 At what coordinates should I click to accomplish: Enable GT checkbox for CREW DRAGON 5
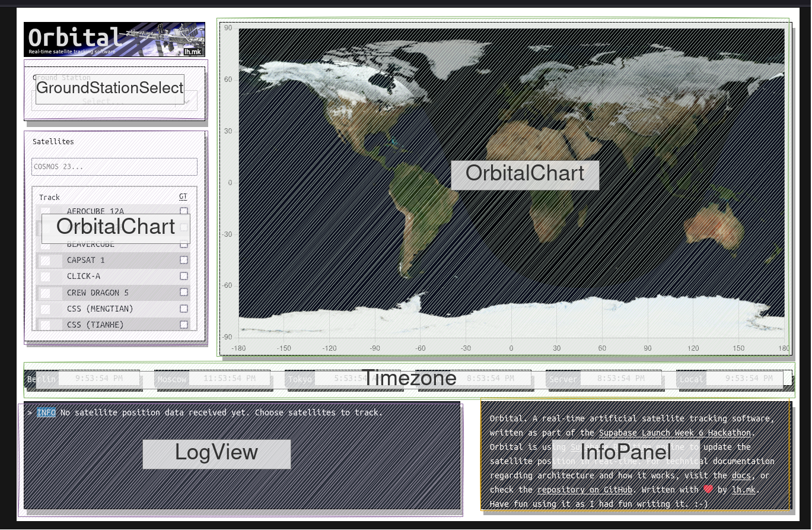pos(184,292)
